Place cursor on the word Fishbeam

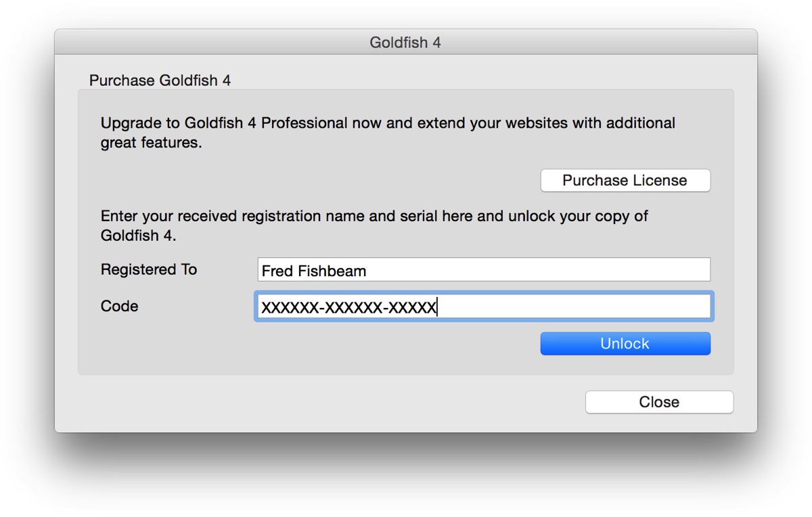tap(332, 271)
